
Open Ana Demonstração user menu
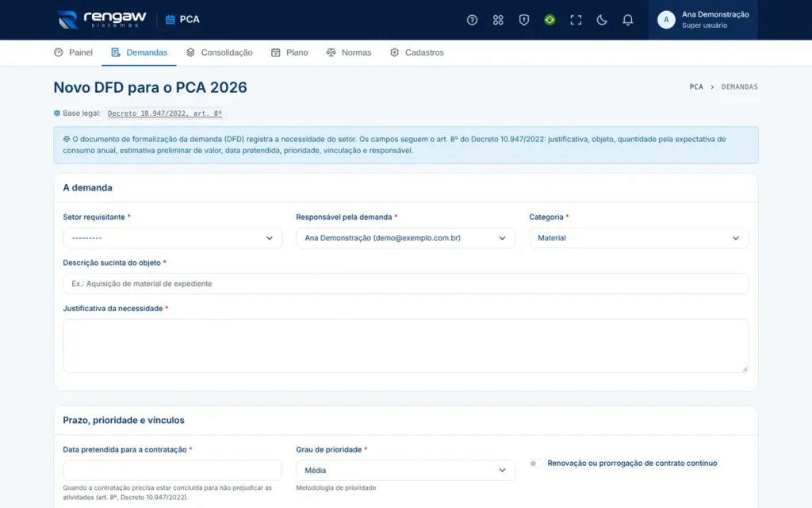(x=703, y=20)
